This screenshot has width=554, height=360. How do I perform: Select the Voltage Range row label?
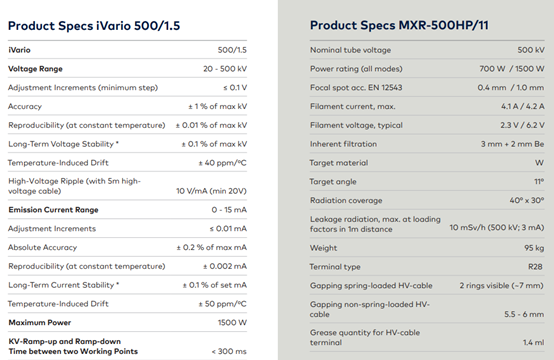click(35, 69)
